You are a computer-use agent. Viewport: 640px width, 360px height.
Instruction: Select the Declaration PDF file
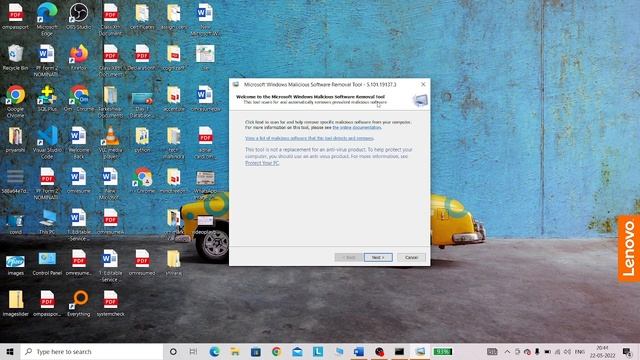[x=142, y=58]
